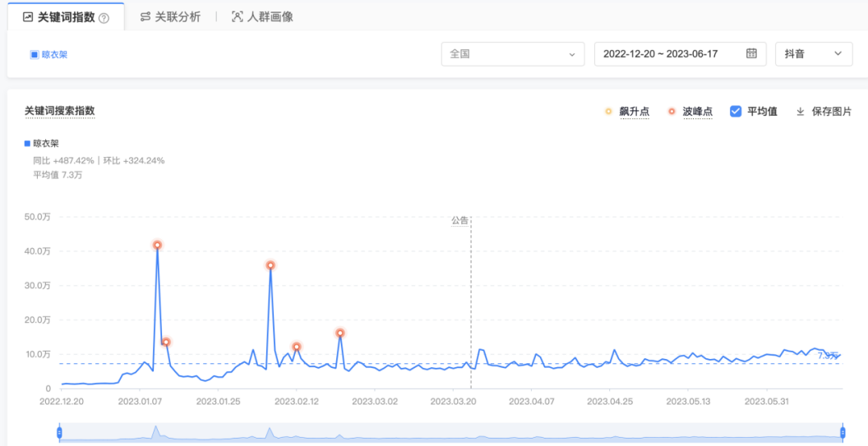Click the 波峰点 red dot legend icon
This screenshot has height=446, width=868.
click(671, 112)
